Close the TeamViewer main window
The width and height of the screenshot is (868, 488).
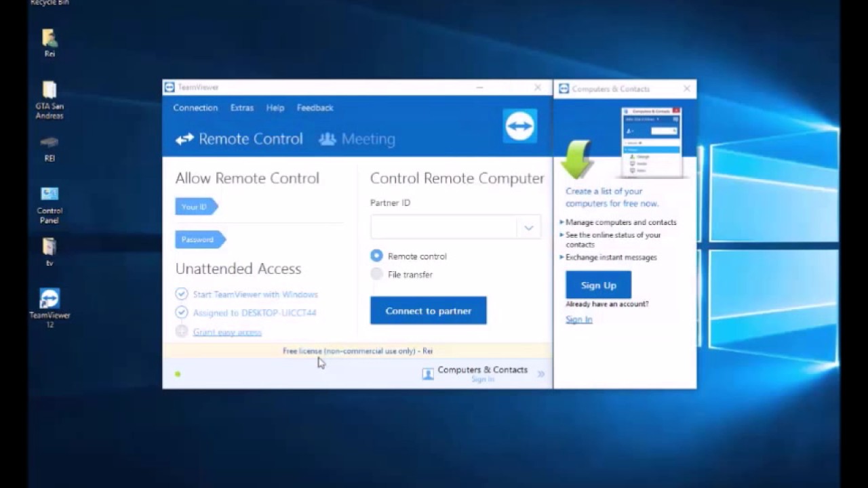[538, 87]
